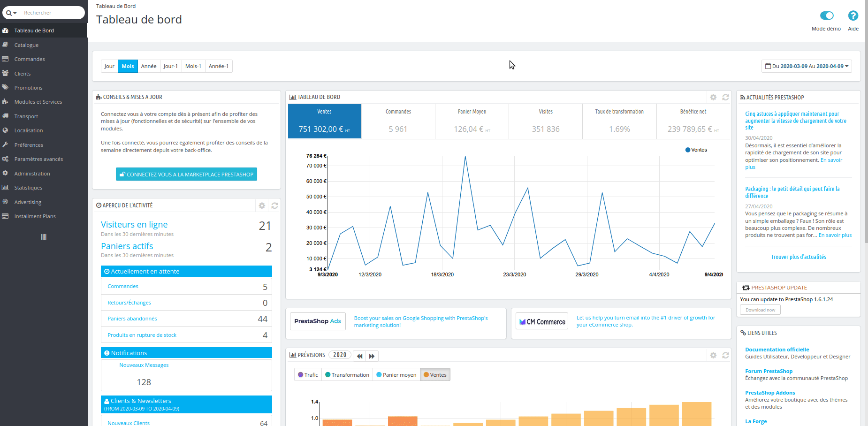The width and height of the screenshot is (868, 426).
Task: Refresh the Aperçu de l'activité panel
Action: click(274, 205)
